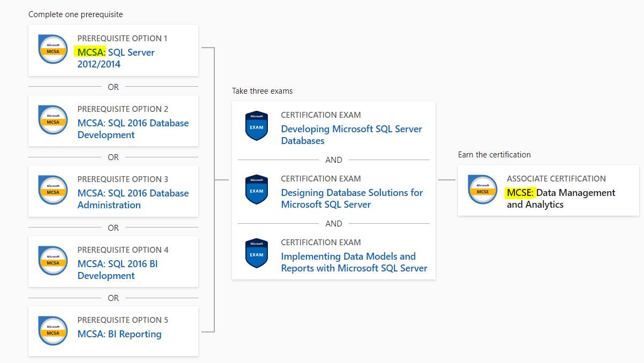Click the exam shield for Implementing Data Models
Viewport: 644px width, 363px height.
coord(257,253)
